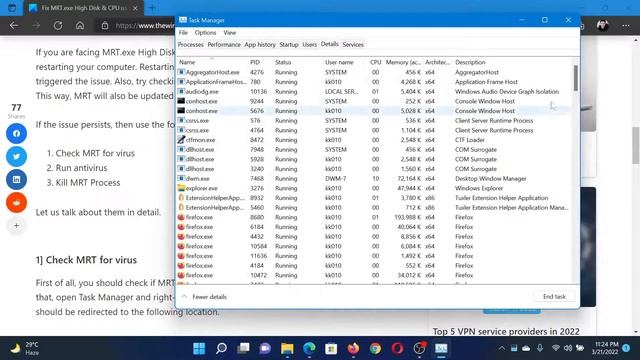
Task: Select audiodg.exe process row
Action: pos(374,91)
